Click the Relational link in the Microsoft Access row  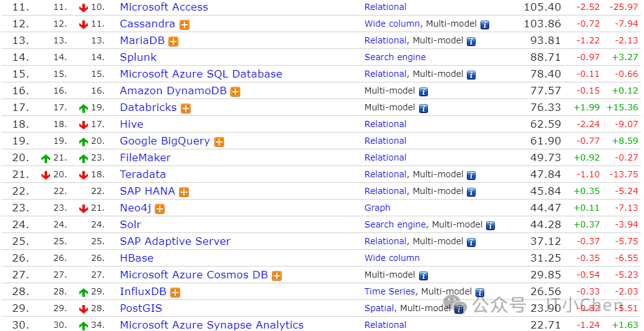tap(386, 7)
